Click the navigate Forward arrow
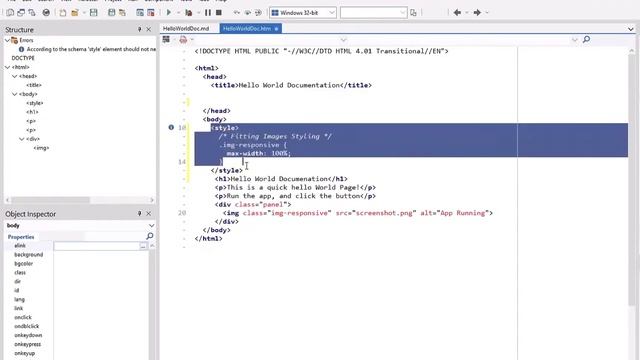Image resolution: width=640 pixels, height=360 pixels. pos(477,13)
